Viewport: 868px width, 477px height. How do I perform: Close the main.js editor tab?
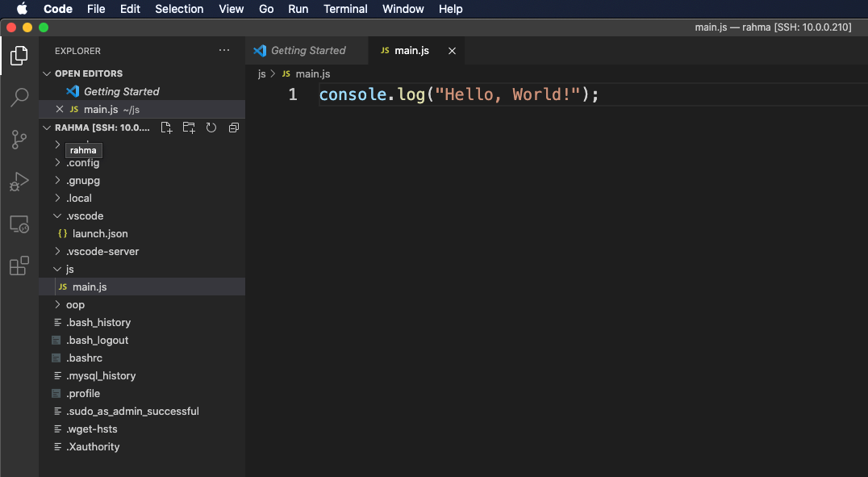pos(452,51)
